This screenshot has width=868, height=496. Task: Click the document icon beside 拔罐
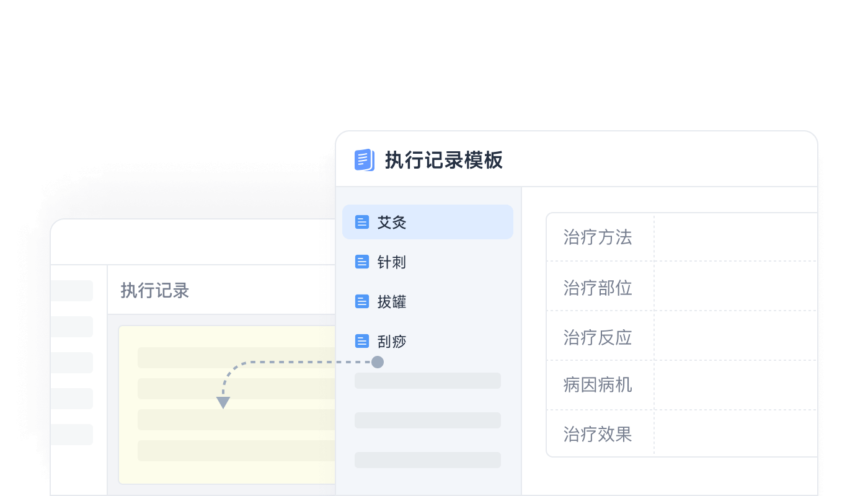[x=362, y=301]
